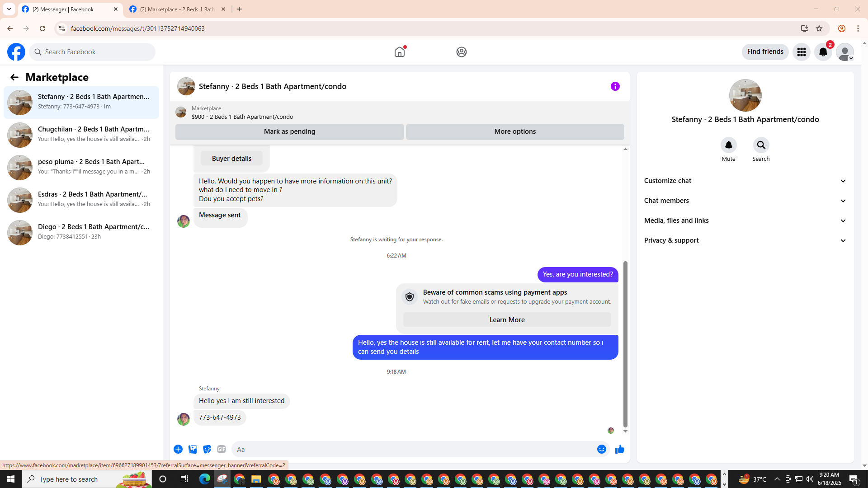Mute this conversation with the bell icon
The height and width of the screenshot is (488, 868).
click(x=729, y=145)
